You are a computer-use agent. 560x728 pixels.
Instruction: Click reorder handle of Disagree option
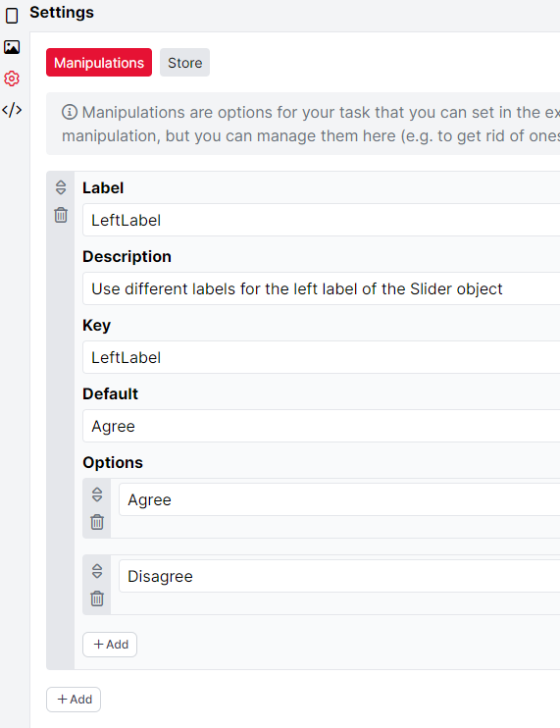click(x=97, y=571)
